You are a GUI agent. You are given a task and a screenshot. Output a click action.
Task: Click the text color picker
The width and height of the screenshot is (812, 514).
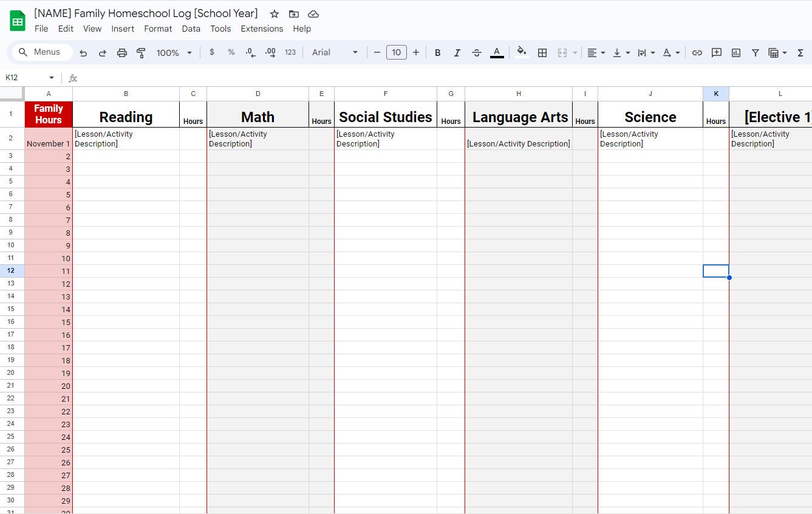(x=497, y=52)
